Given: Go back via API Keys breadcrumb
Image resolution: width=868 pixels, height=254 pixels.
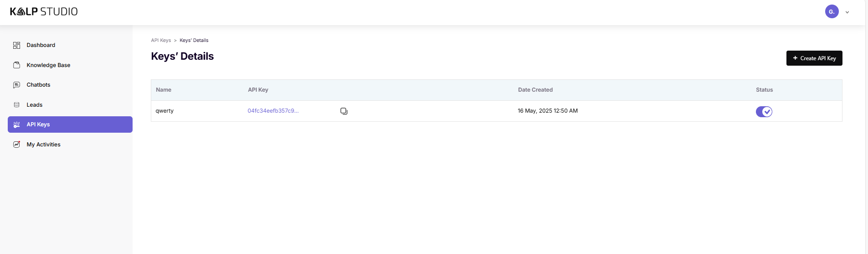Looking at the screenshot, I should coord(161,41).
